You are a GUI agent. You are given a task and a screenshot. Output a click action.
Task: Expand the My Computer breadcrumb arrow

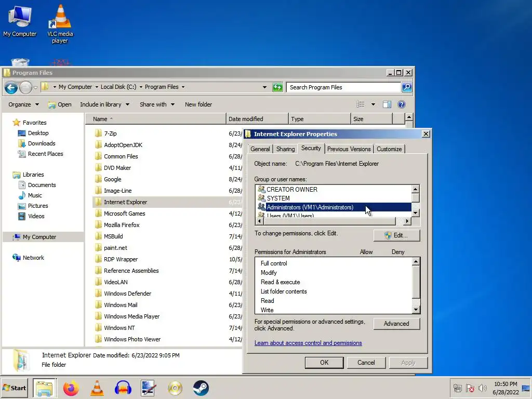tap(97, 87)
